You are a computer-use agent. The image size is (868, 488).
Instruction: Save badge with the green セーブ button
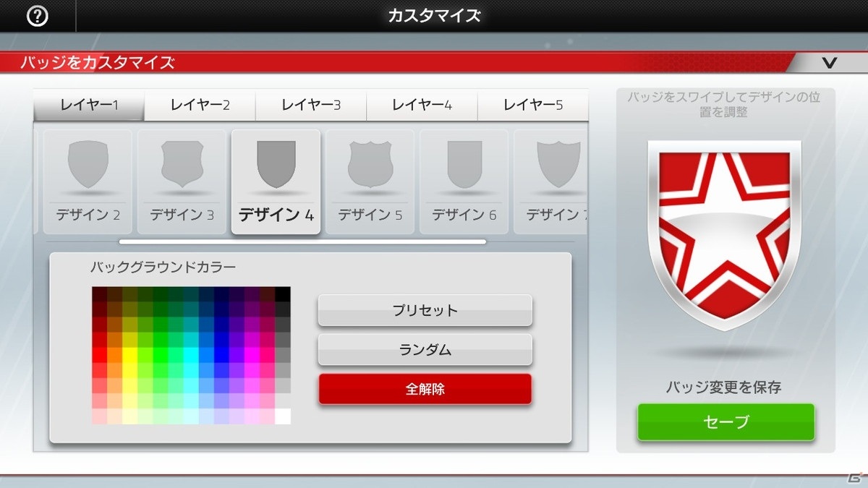point(726,422)
